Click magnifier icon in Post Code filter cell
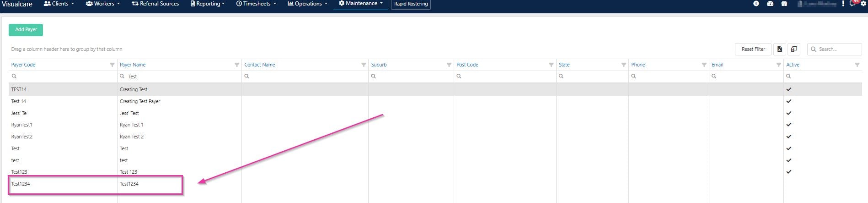Viewport: 868px width, 203px height. [459, 77]
